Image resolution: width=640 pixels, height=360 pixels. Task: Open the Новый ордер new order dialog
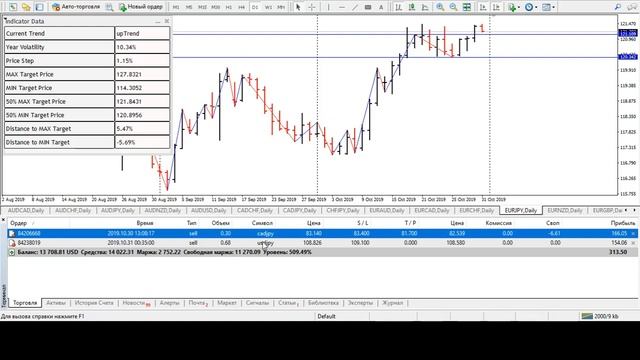[x=141, y=7]
